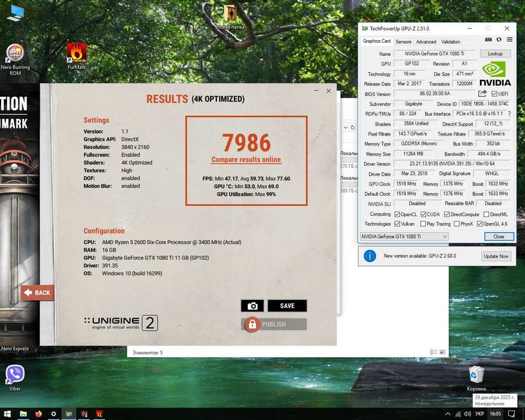Click the NVIDIA logo in GPU-Z
The height and width of the screenshot is (420, 525).
tap(495, 74)
